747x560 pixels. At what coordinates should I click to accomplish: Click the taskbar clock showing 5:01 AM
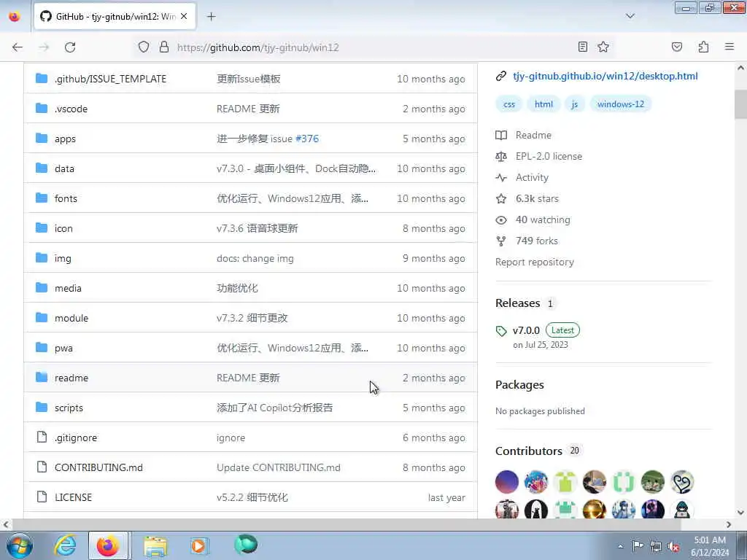coord(710,545)
